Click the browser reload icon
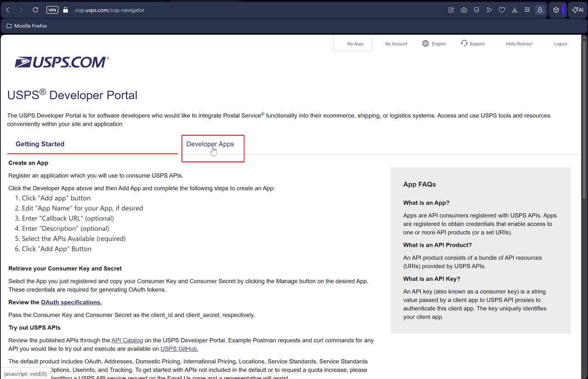This screenshot has width=588, height=379. pyautogui.click(x=35, y=10)
